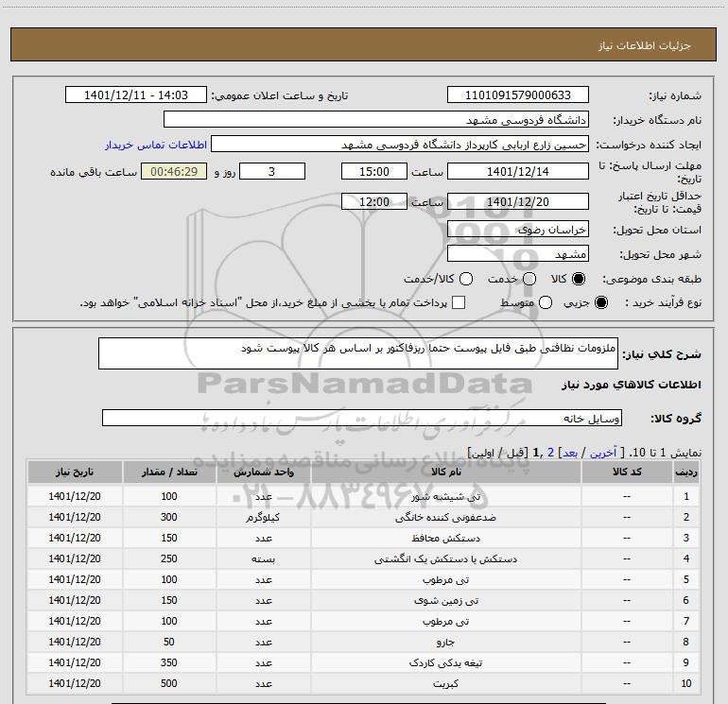Select item name کبریت
Viewport: 728px width, 704px height.
tap(445, 683)
